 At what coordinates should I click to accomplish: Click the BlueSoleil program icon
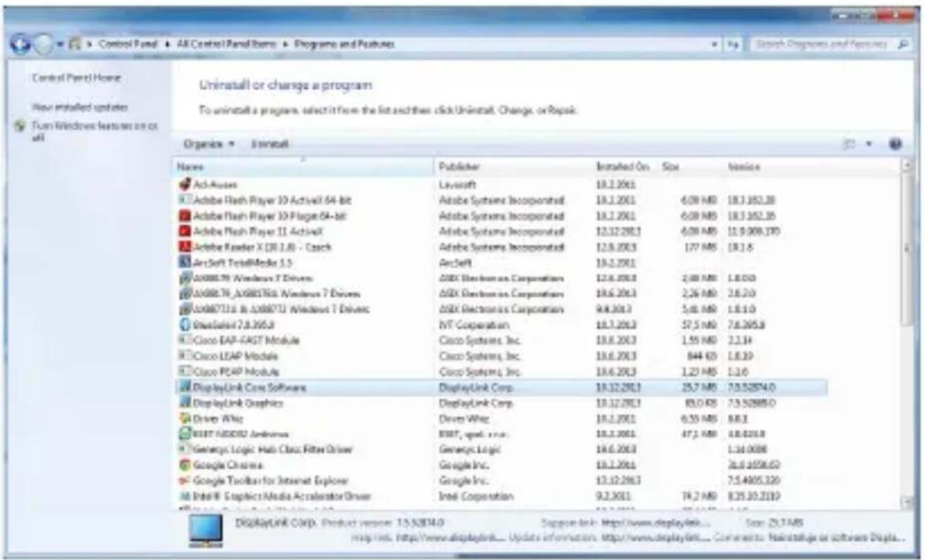(x=185, y=324)
